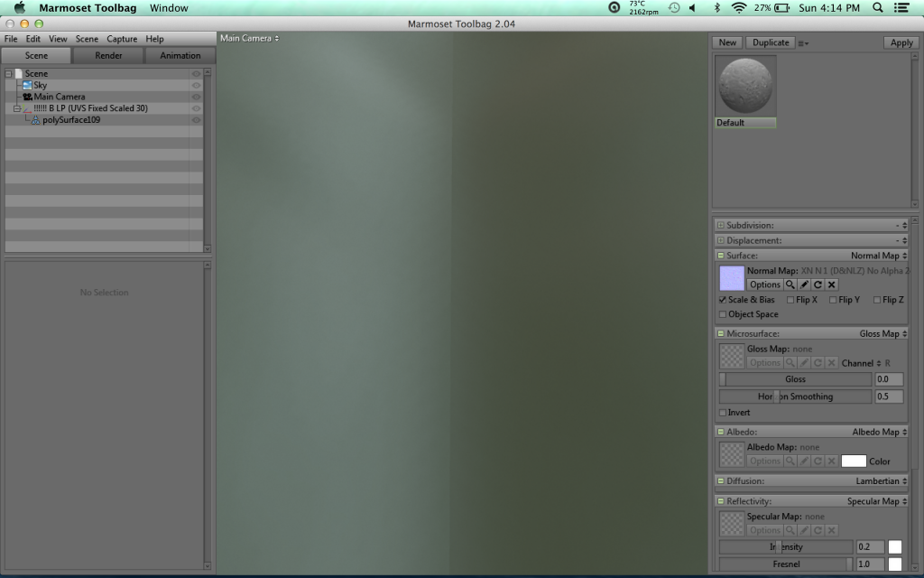Viewport: 924px width, 578px height.
Task: Select the polySurface109 mesh icon
Action: click(x=37, y=119)
